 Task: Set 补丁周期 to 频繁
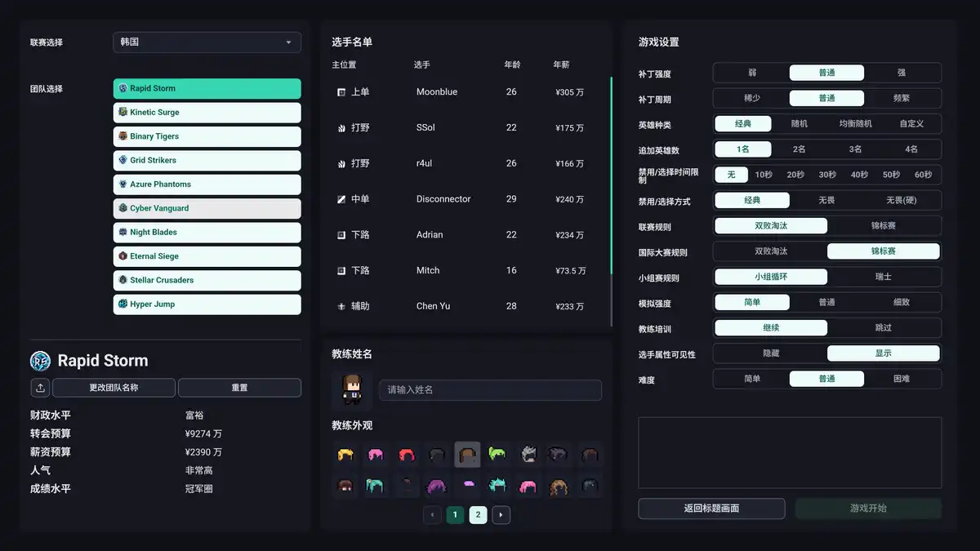pyautogui.click(x=902, y=98)
